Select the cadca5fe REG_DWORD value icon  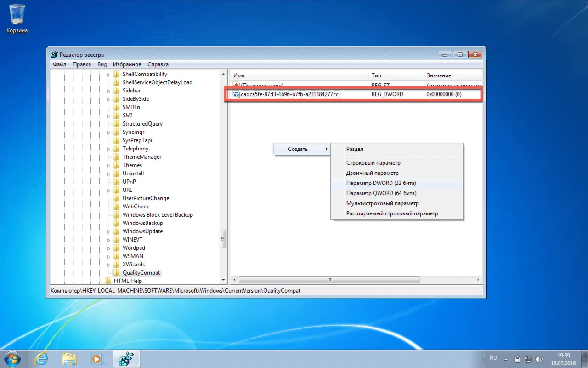(x=237, y=94)
